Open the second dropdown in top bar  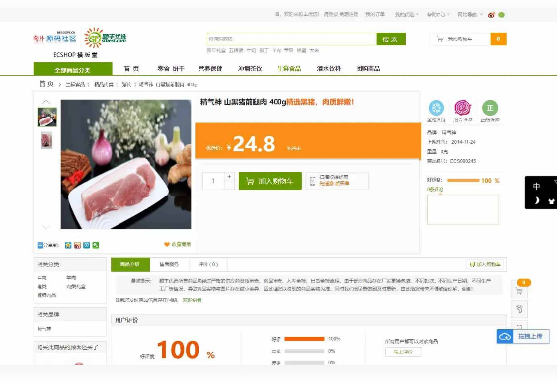(x=438, y=14)
